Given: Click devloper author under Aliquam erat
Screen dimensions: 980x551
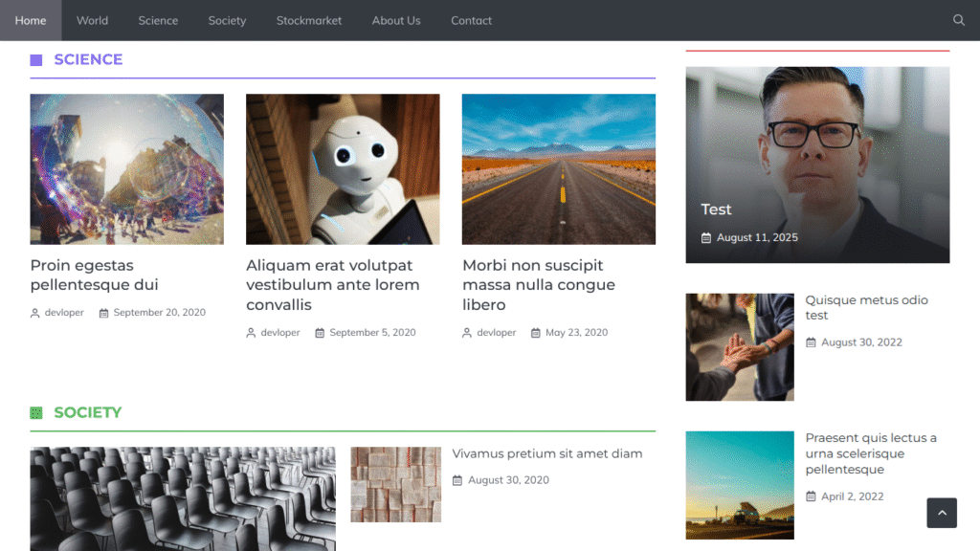Looking at the screenshot, I should (x=280, y=332).
